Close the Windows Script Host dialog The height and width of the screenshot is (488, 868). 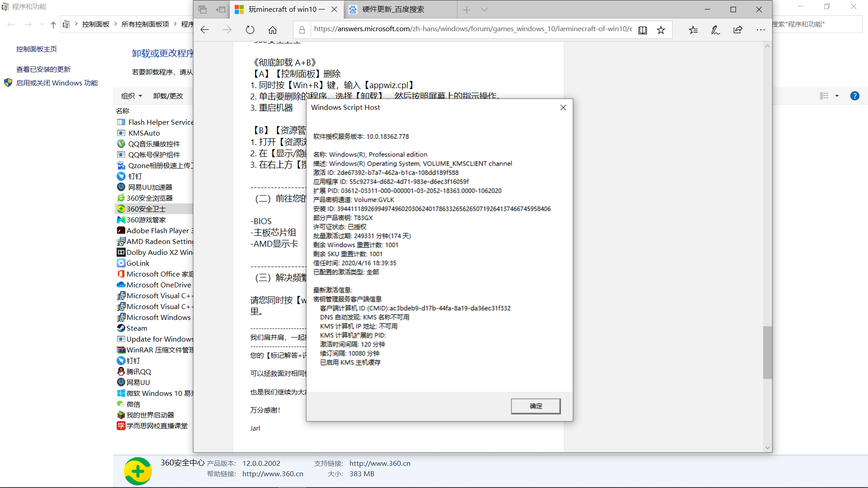pyautogui.click(x=563, y=108)
